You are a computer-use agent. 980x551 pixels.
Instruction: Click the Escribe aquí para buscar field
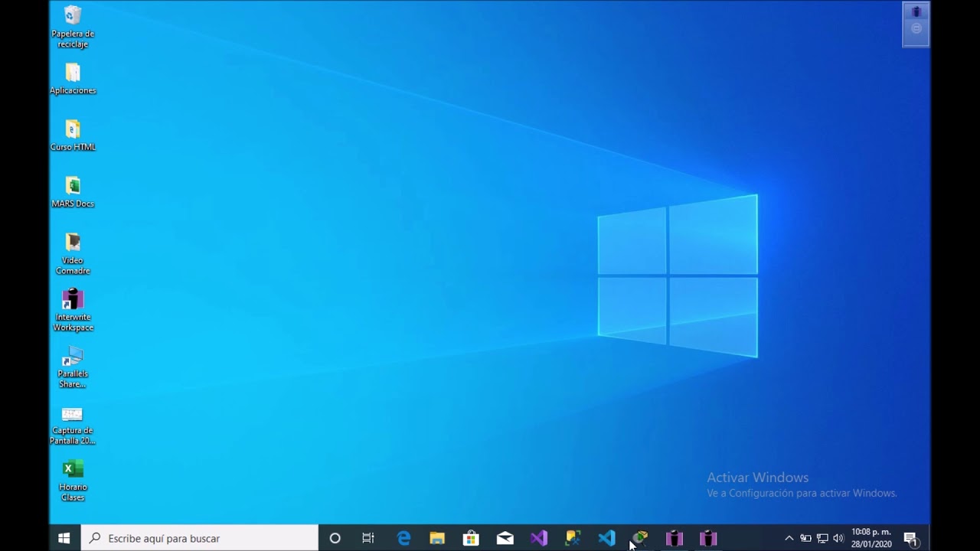click(x=199, y=538)
